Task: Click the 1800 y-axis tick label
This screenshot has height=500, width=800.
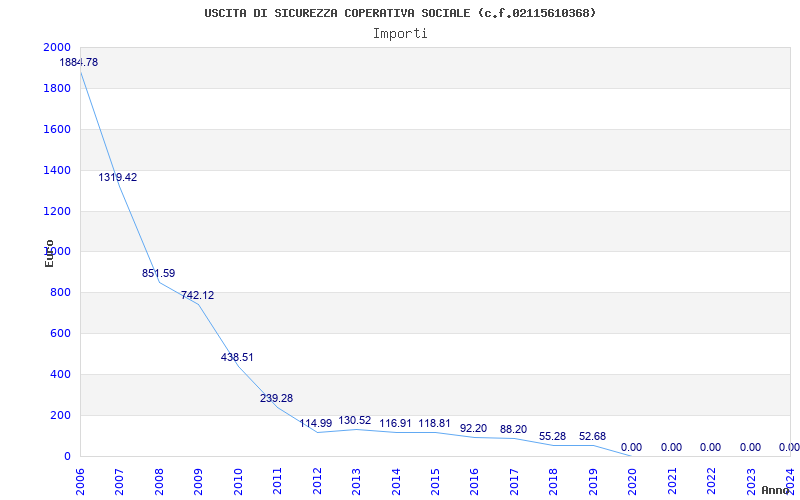Action: (x=57, y=88)
